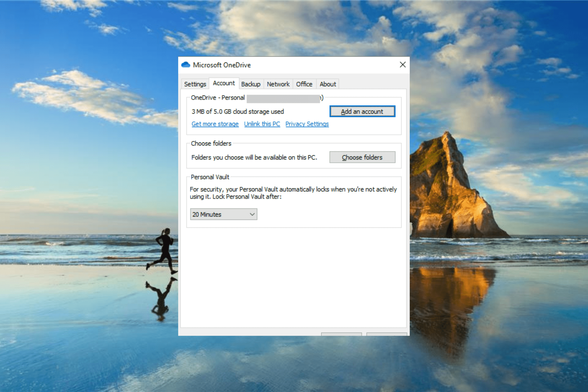Follow the Get more storage link
588x392 pixels.
tap(215, 124)
